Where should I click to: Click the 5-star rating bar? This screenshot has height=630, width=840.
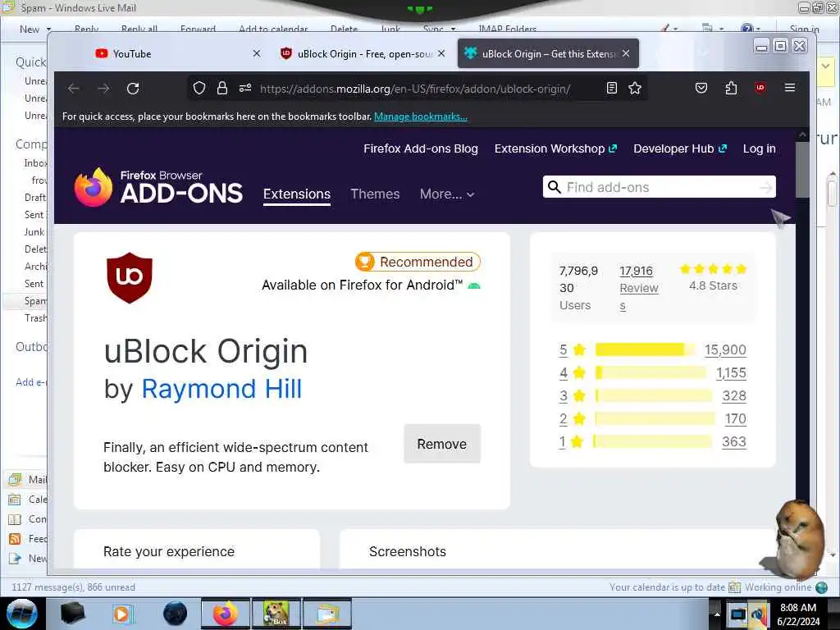click(x=645, y=349)
